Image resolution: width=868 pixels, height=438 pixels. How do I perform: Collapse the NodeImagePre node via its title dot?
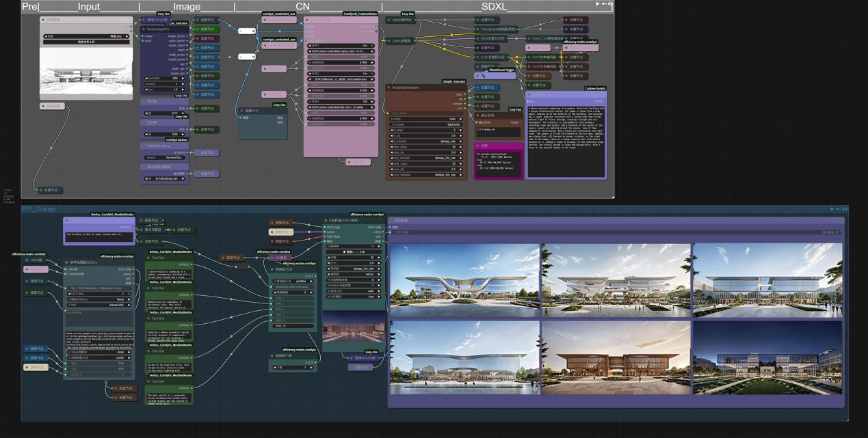[x=144, y=29]
